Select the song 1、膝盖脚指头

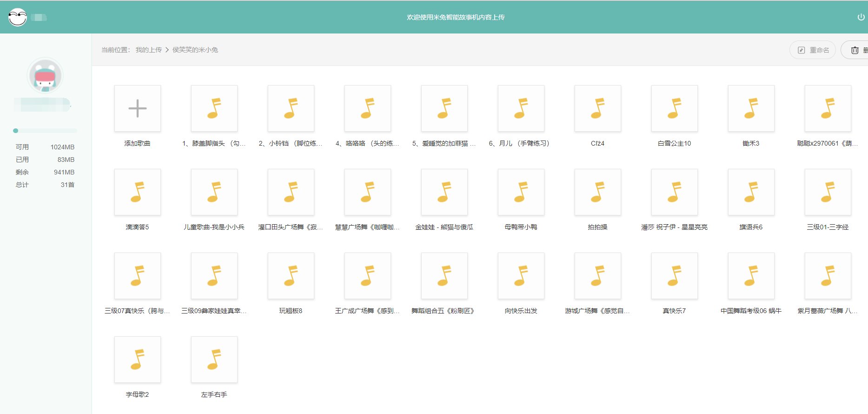(x=214, y=108)
